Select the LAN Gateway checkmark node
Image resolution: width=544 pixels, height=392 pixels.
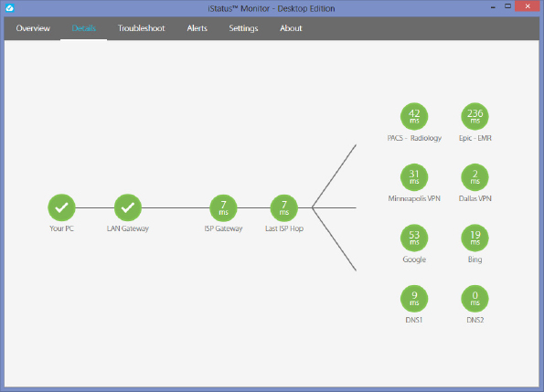pyautogui.click(x=128, y=207)
